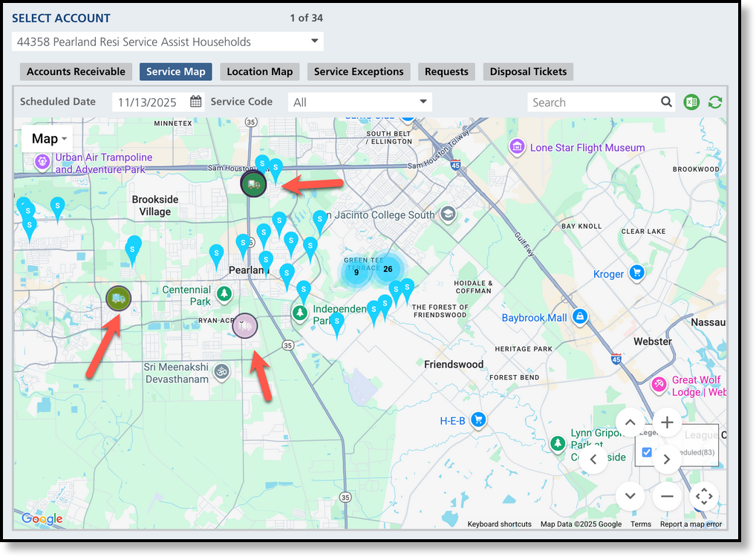
Task: Switch to the Location Map tab
Action: point(260,71)
